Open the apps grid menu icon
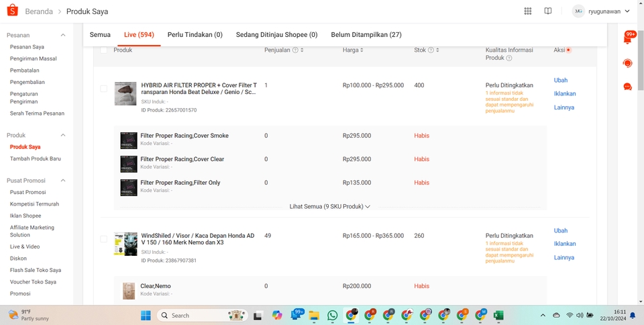The image size is (644, 325). point(528,11)
